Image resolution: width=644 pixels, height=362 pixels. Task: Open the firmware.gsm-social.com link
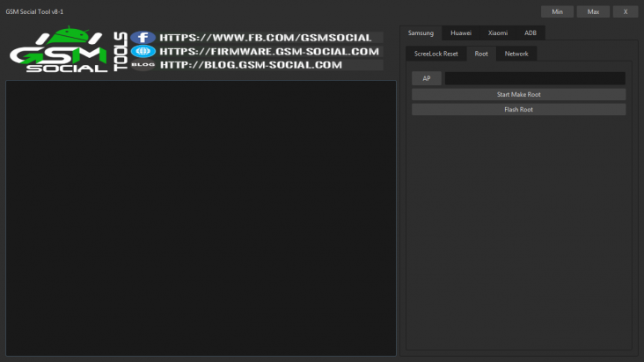click(x=269, y=52)
